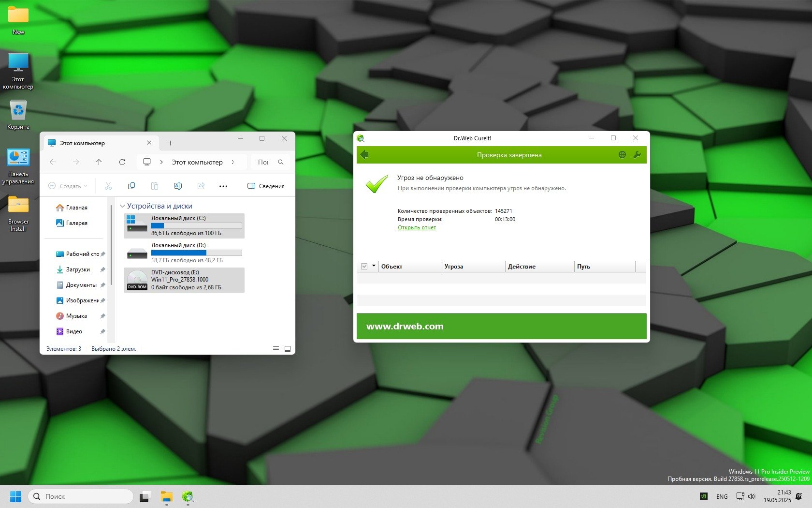
Task: Open Dr.Web language globe icon
Action: (x=622, y=155)
